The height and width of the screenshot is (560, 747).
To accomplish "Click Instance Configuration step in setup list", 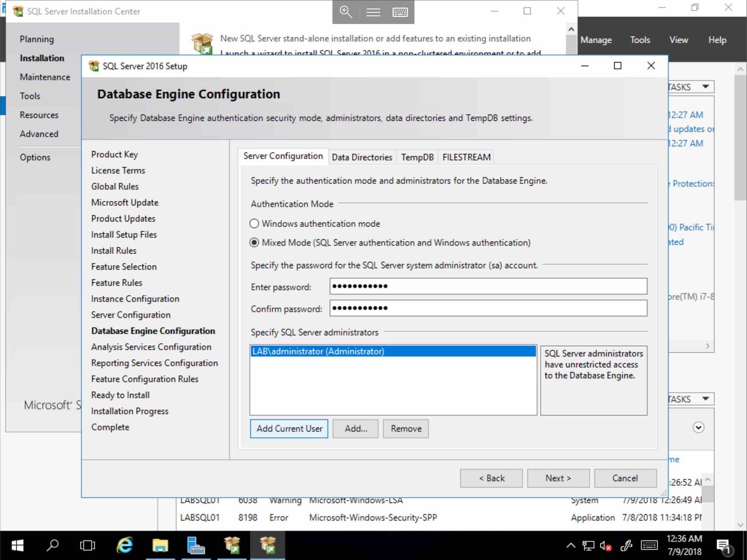I will pyautogui.click(x=135, y=299).
